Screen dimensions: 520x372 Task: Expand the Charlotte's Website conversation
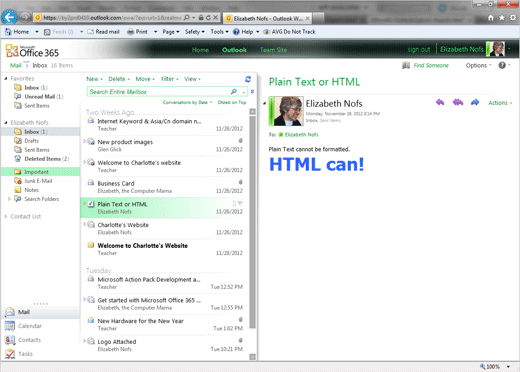[x=84, y=224]
